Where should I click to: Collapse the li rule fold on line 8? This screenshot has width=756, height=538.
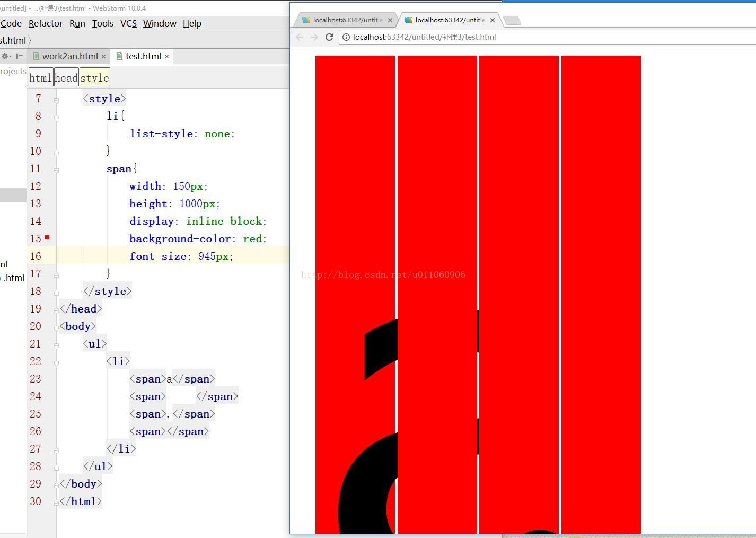[57, 117]
